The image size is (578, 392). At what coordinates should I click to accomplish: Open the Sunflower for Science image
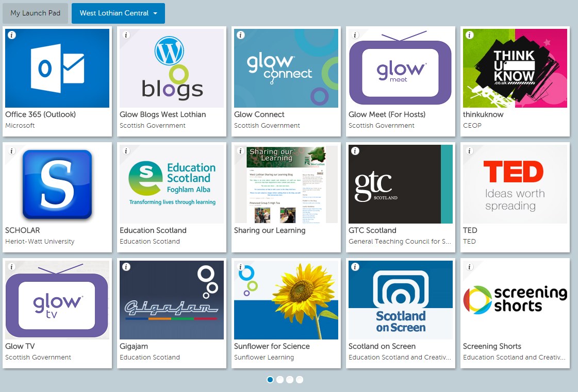[286, 300]
